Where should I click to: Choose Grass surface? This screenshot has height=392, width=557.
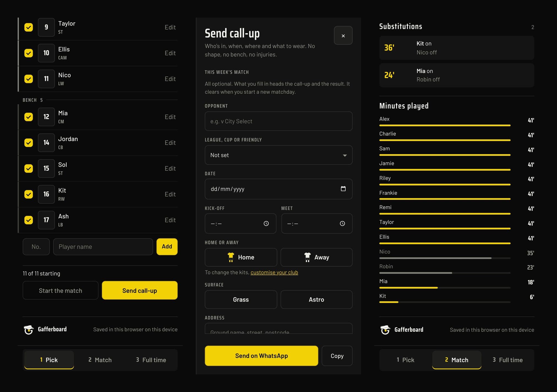[241, 300]
